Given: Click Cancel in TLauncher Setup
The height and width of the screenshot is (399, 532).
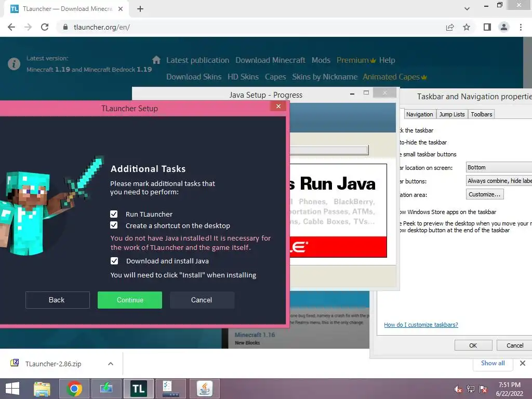Looking at the screenshot, I should (202, 300).
